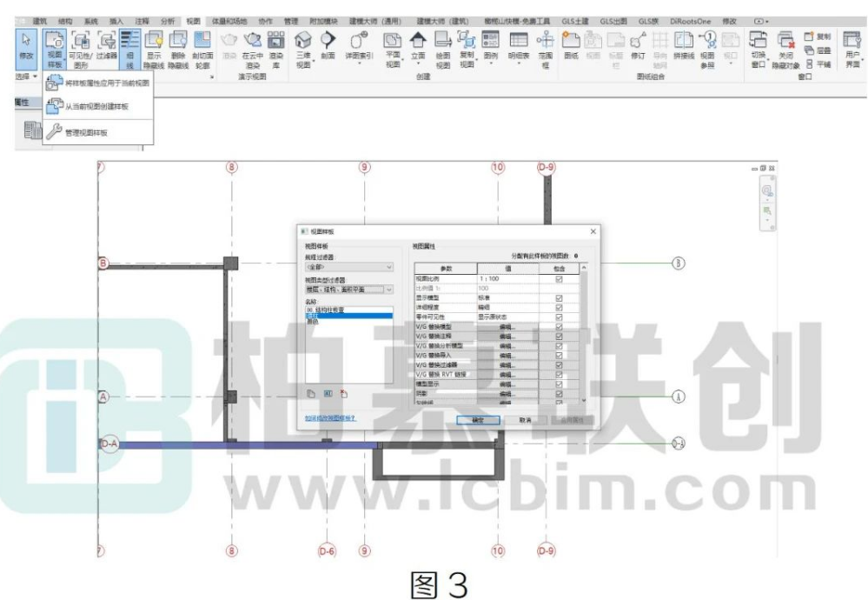
Task: Toggle include checkbox for 显示模型 row
Action: 559,298
